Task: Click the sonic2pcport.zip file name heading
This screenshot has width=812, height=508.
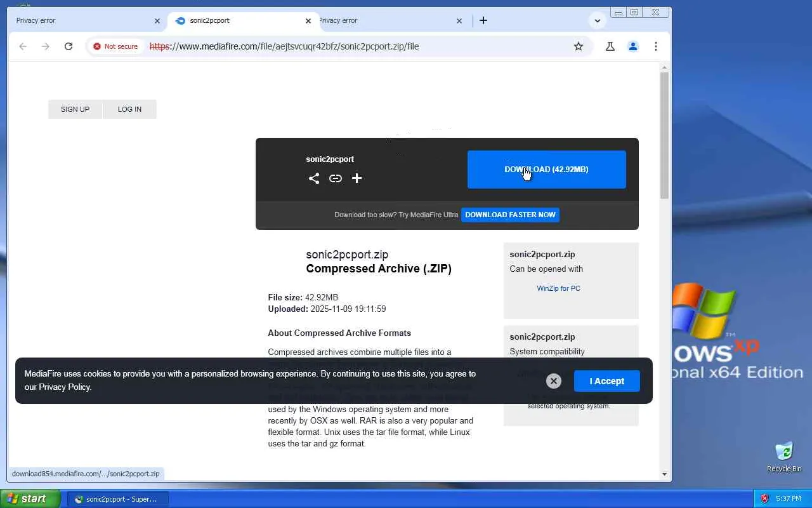Action: click(x=347, y=255)
